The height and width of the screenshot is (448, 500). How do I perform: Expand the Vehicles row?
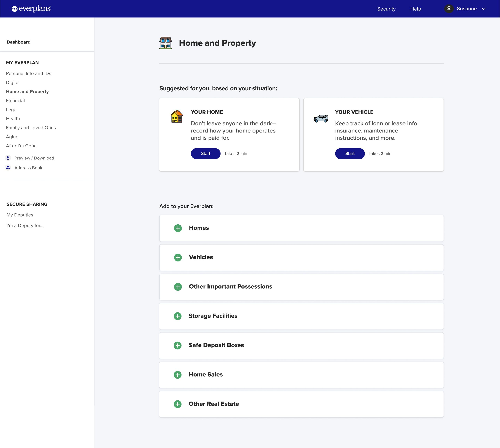tap(301, 258)
